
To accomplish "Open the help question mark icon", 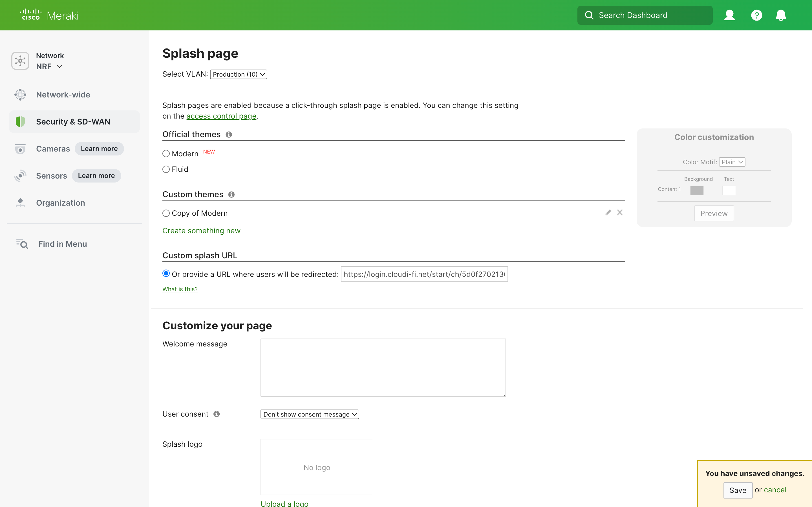I will (x=757, y=15).
